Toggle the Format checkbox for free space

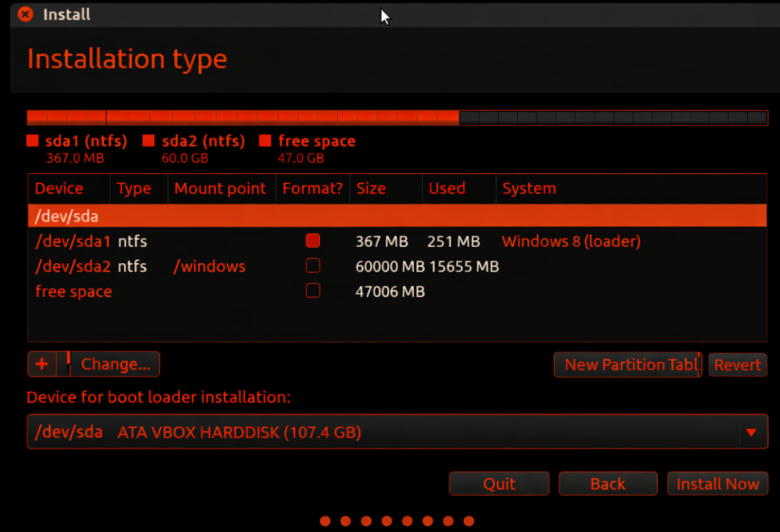tap(313, 292)
